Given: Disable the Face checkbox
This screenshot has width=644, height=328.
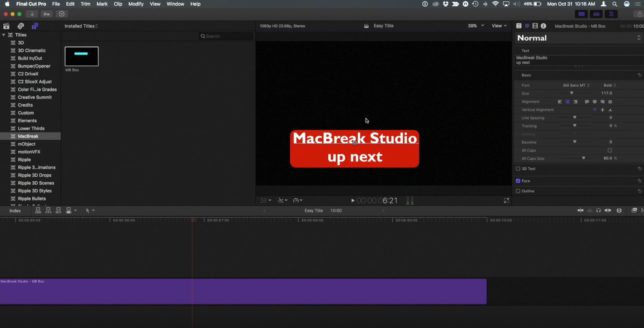Looking at the screenshot, I should [518, 181].
